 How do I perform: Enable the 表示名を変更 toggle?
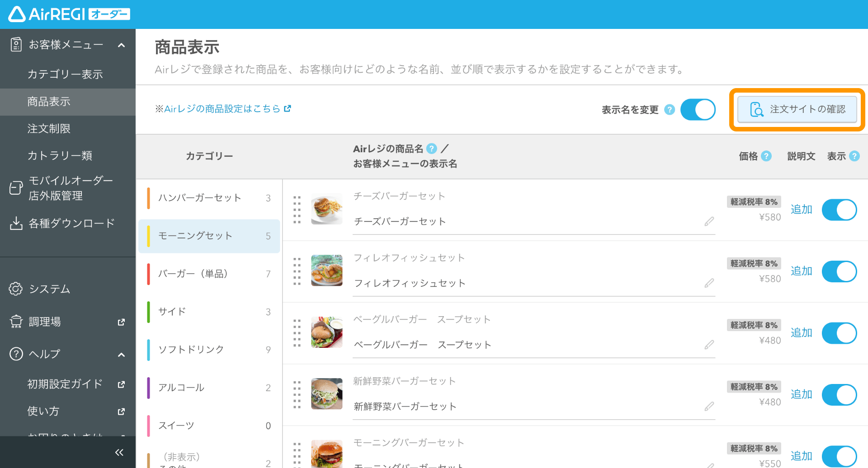698,109
